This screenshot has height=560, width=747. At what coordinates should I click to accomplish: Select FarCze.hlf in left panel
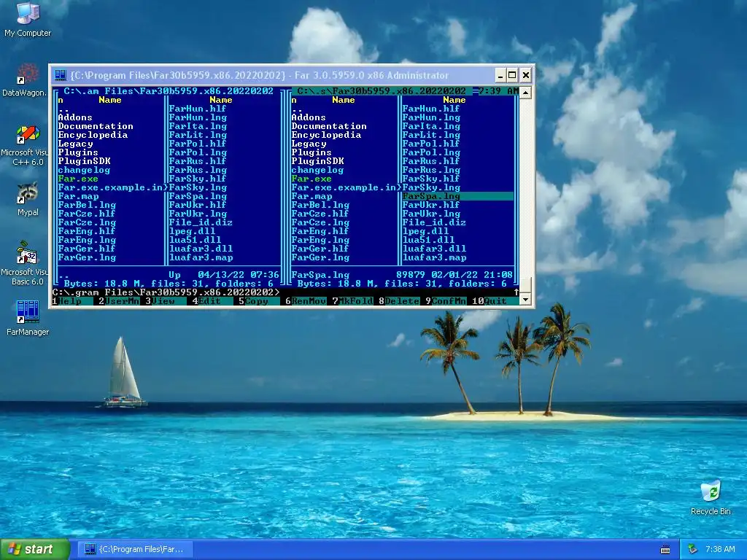87,214
